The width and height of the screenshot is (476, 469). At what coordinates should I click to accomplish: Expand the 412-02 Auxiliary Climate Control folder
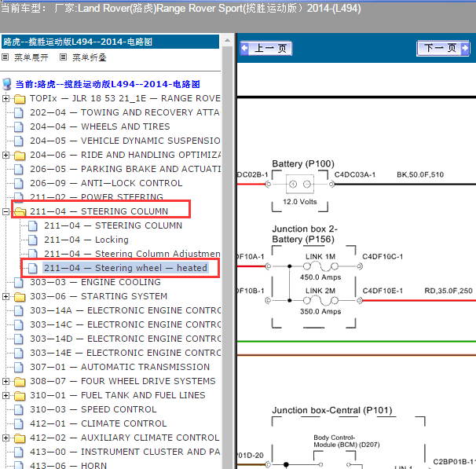[x=5, y=438]
